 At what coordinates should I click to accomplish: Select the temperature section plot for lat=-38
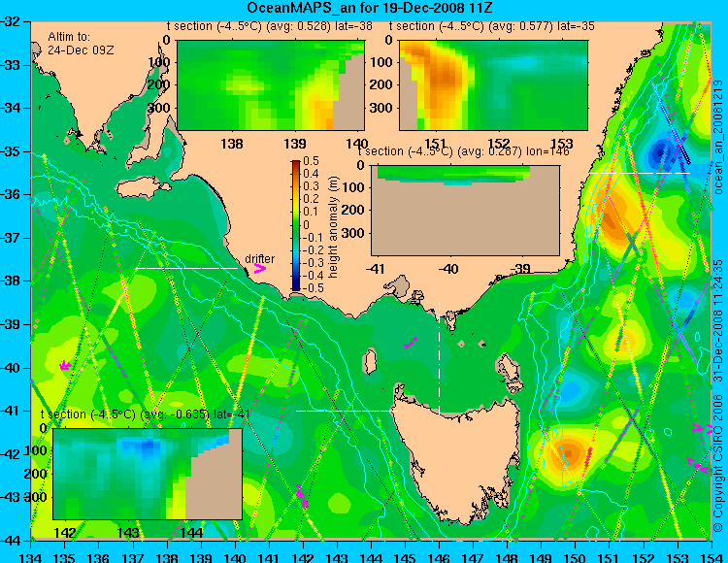[271, 85]
